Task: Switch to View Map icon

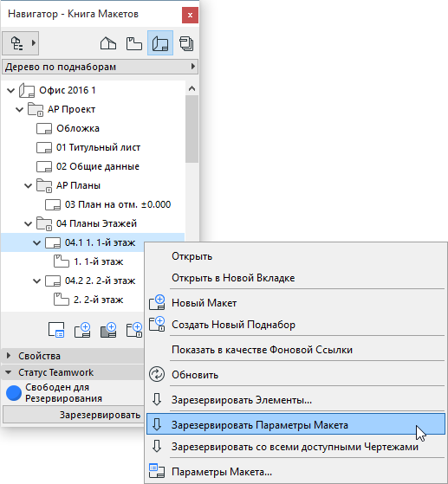Action: (x=134, y=43)
